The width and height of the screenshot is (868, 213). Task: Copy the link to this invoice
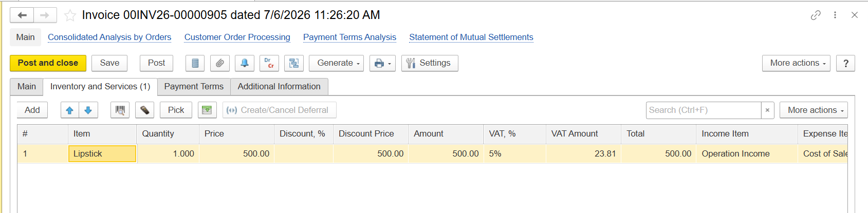(x=816, y=15)
